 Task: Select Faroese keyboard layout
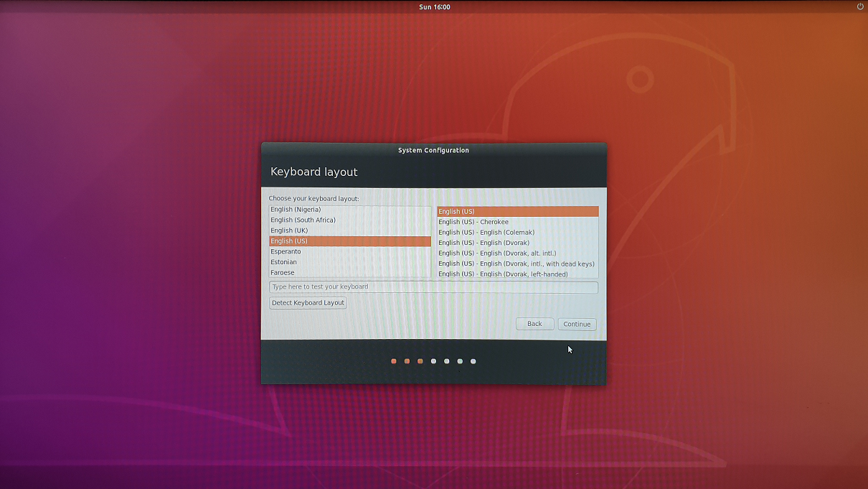coord(350,272)
